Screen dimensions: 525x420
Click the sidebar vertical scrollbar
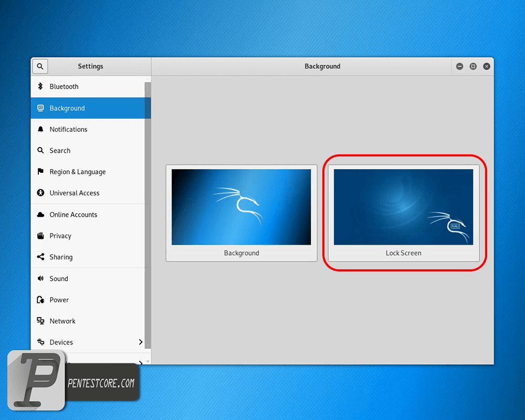tap(148, 215)
